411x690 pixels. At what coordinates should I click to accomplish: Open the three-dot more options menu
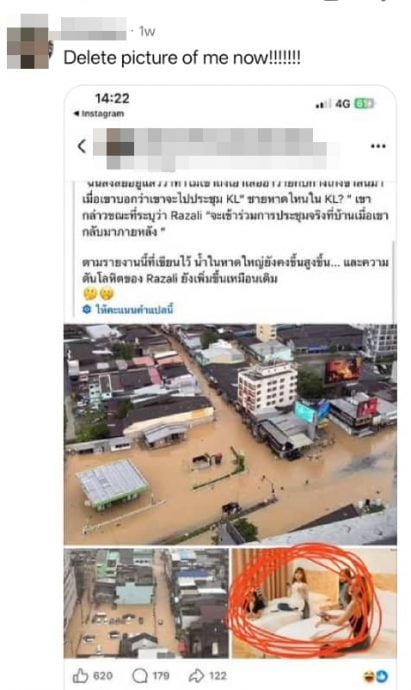[378, 146]
